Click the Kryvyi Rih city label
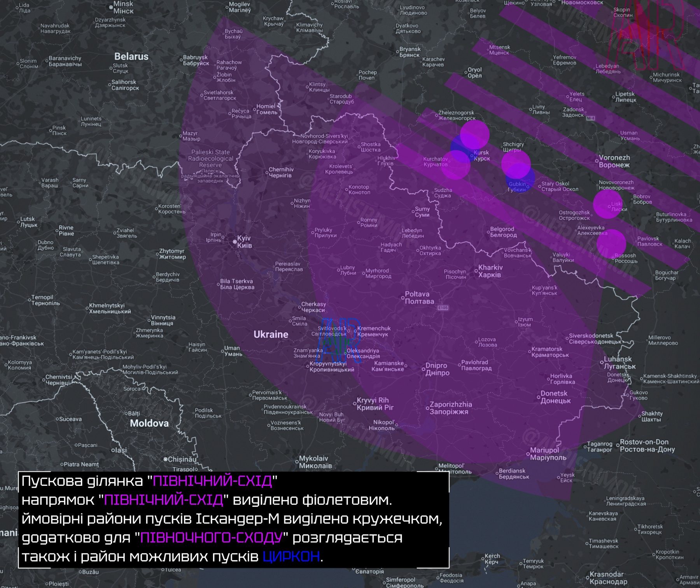Screen dimensions: 700x588 pyautogui.click(x=375, y=404)
